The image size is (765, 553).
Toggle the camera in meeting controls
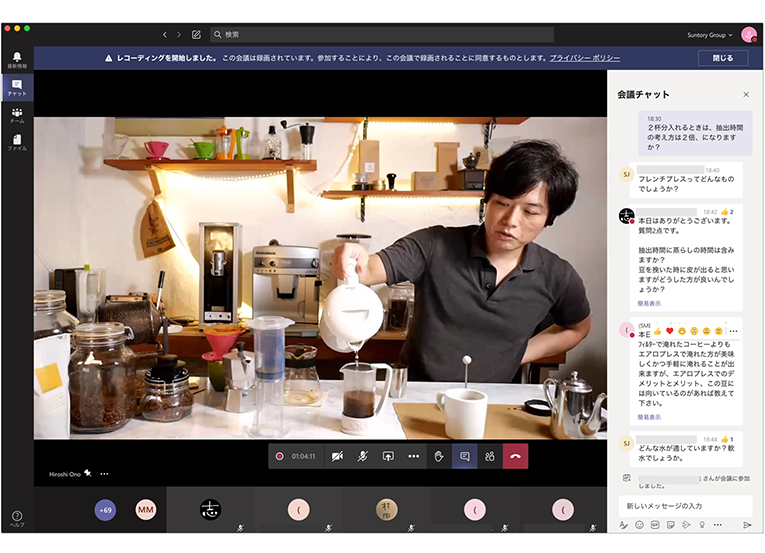(337, 456)
